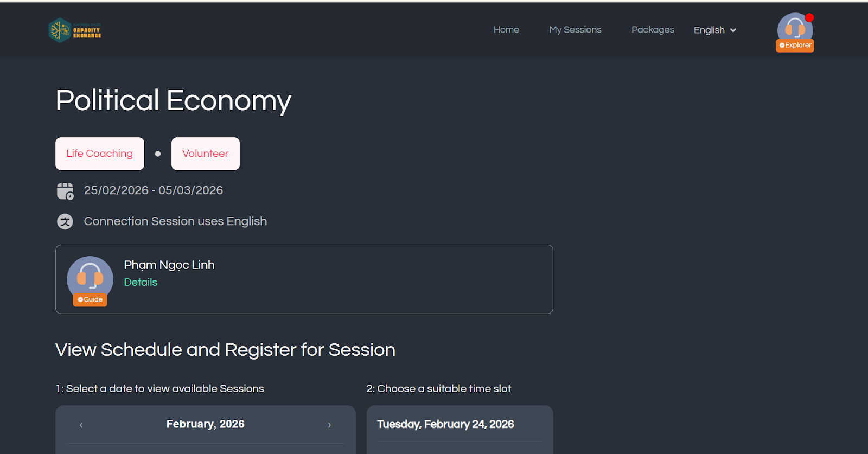The width and height of the screenshot is (868, 454).
Task: Click the red notification dot
Action: 809,17
